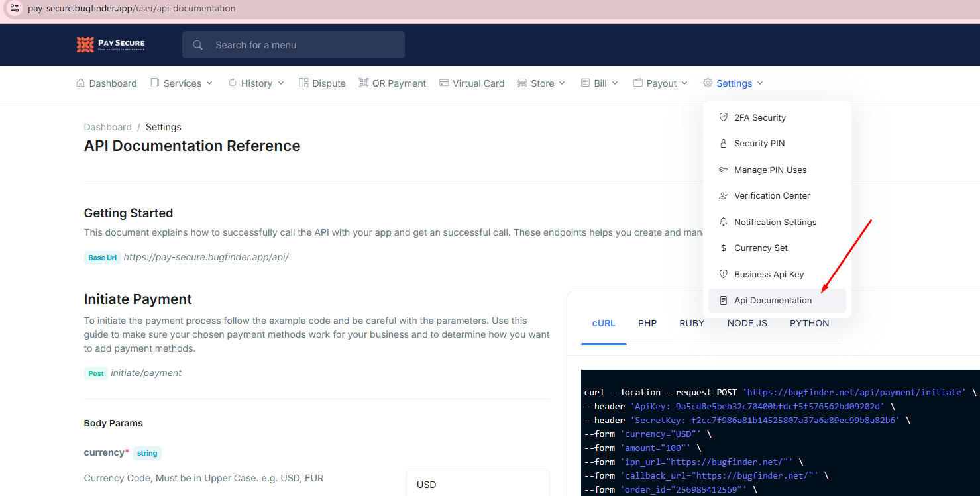
Task: Expand the Store dropdown chevron
Action: [563, 83]
